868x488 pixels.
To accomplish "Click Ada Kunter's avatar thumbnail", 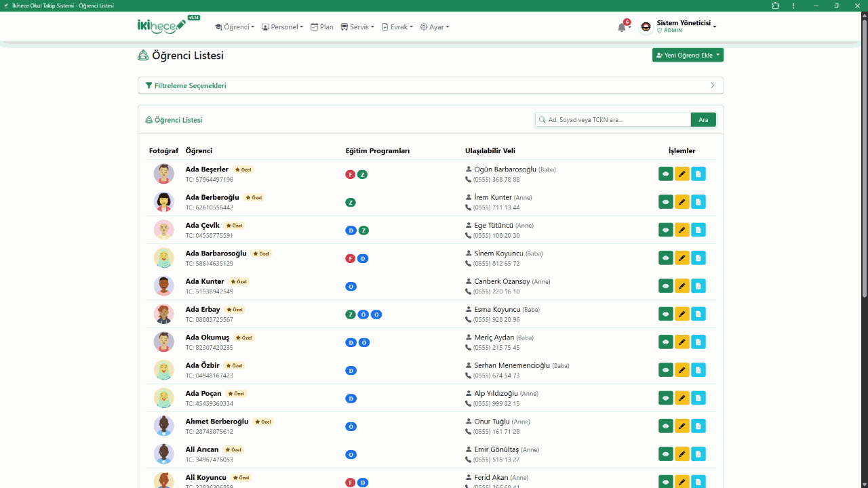I will 164,286.
